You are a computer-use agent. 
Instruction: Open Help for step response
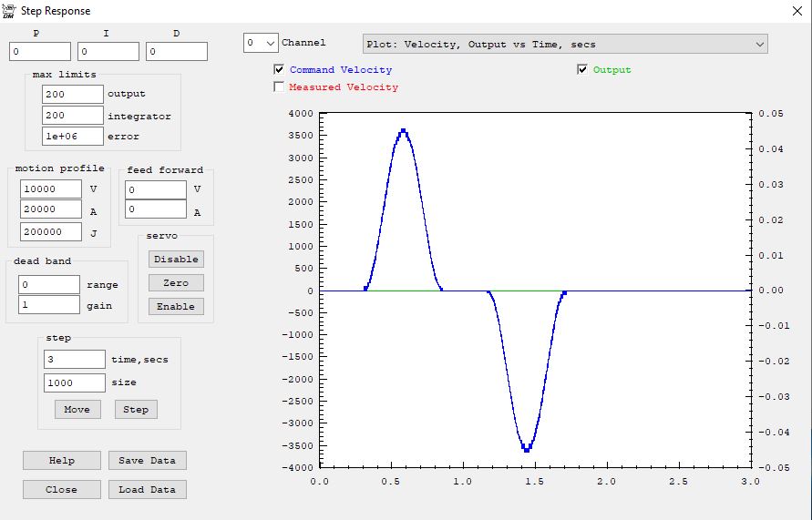(x=61, y=461)
